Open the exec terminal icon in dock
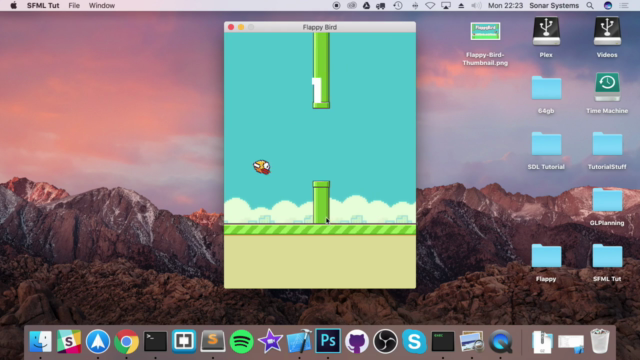The width and height of the screenshot is (640, 360). [443, 341]
